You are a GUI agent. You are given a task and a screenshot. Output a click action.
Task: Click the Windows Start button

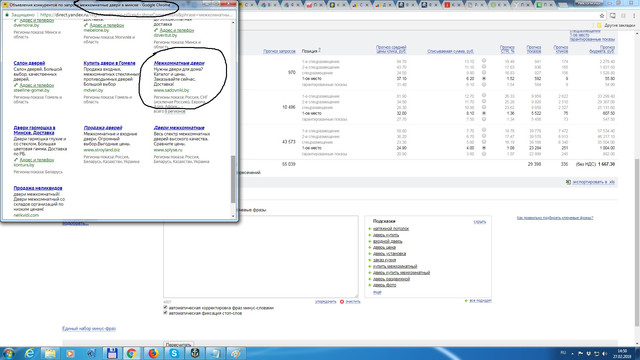[9, 353]
